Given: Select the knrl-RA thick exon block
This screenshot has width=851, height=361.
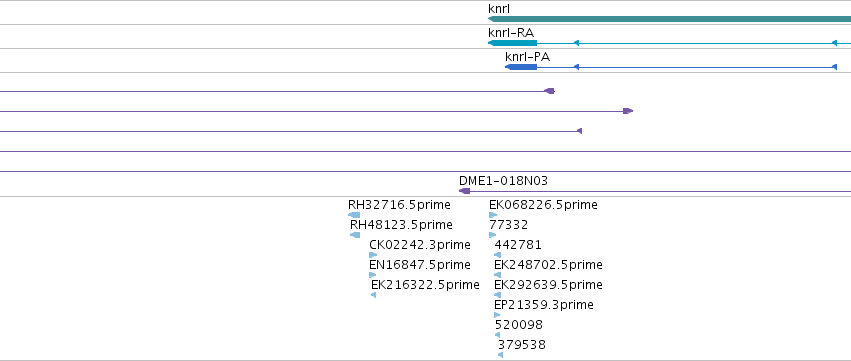Looking at the screenshot, I should 512,43.
